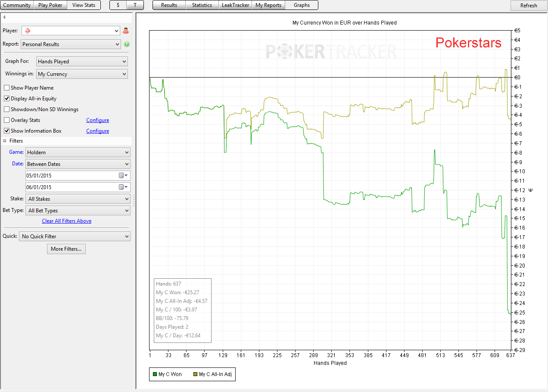Click the My C Won legend marker
The width and height of the screenshot is (548, 392).
[x=155, y=374]
